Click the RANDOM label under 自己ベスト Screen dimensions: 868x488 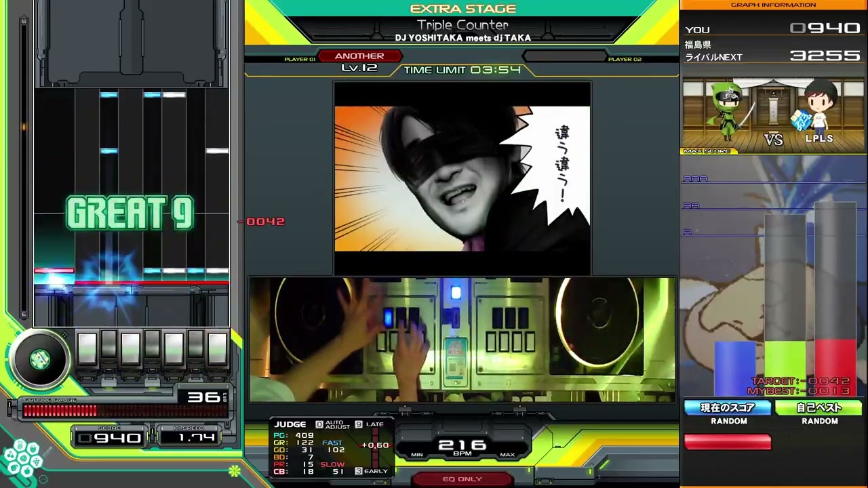pyautogui.click(x=820, y=421)
